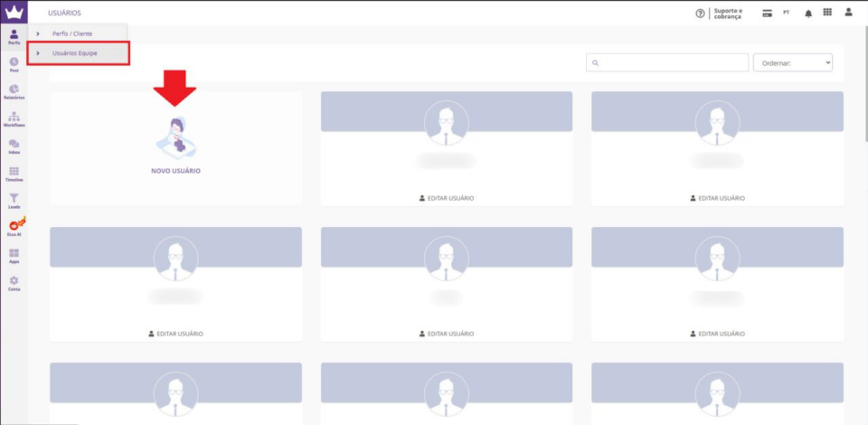Viewport: 868px width, 425px height.
Task: Select Perfis / Cliente menu item
Action: (x=72, y=33)
